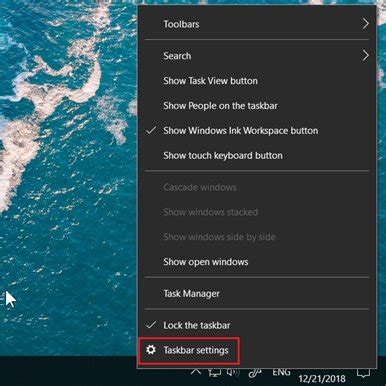This screenshot has width=386, height=386.
Task: Toggle Lock the taskbar option
Action: [x=257, y=325]
